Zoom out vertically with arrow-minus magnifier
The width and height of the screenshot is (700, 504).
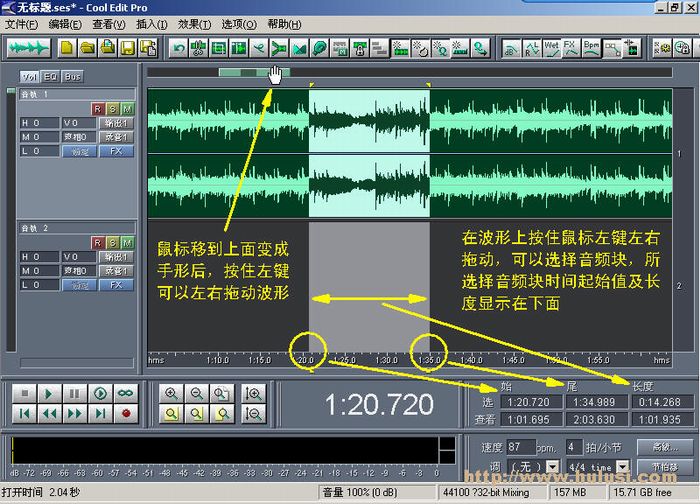tap(254, 414)
